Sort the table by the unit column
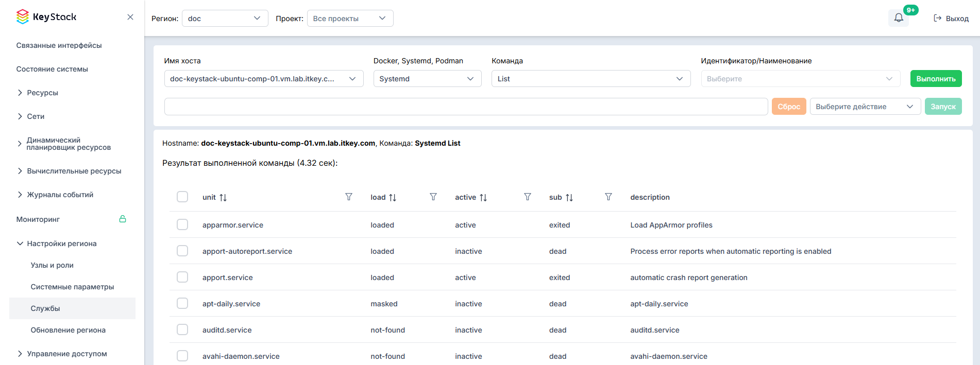 pos(223,198)
